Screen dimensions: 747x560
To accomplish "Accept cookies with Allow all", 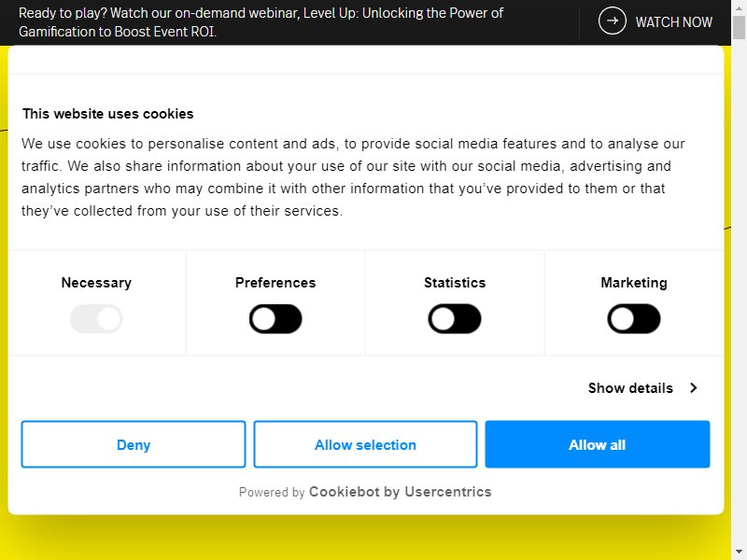I will [598, 444].
